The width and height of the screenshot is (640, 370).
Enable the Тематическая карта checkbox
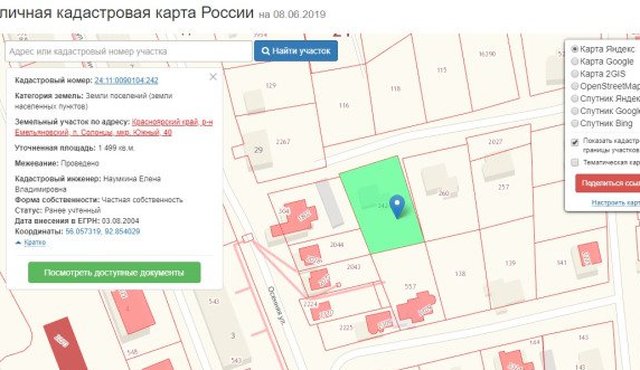pos(575,162)
